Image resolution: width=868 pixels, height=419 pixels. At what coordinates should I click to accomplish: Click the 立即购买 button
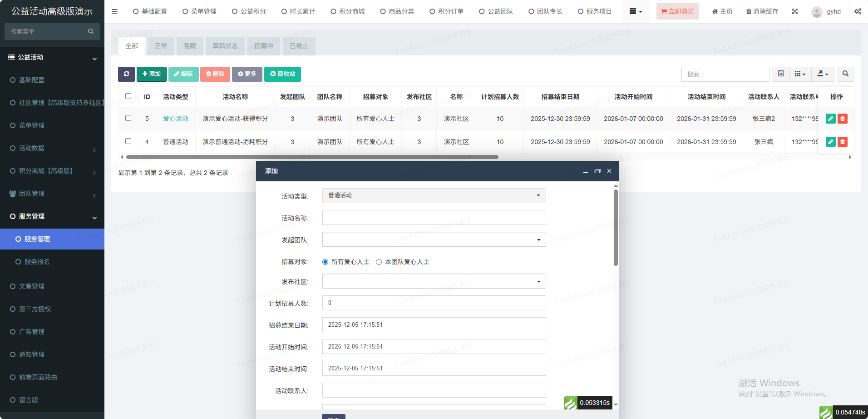click(677, 11)
